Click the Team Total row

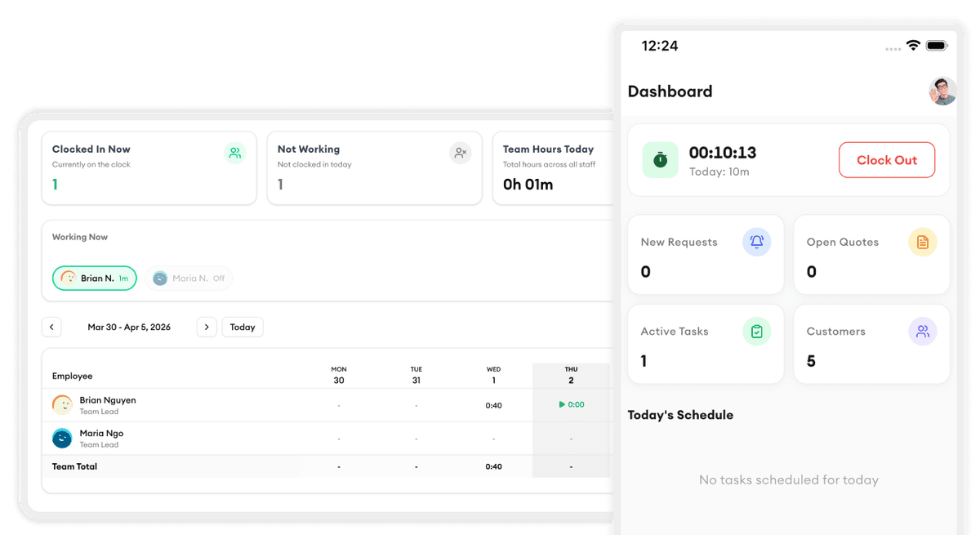pyautogui.click(x=73, y=466)
